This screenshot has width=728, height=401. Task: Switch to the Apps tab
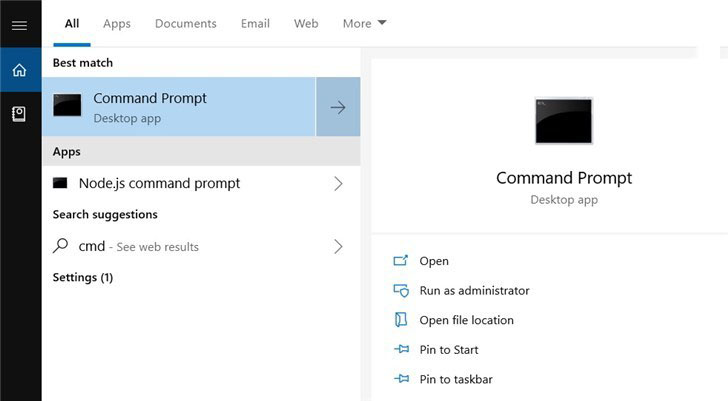(x=117, y=23)
